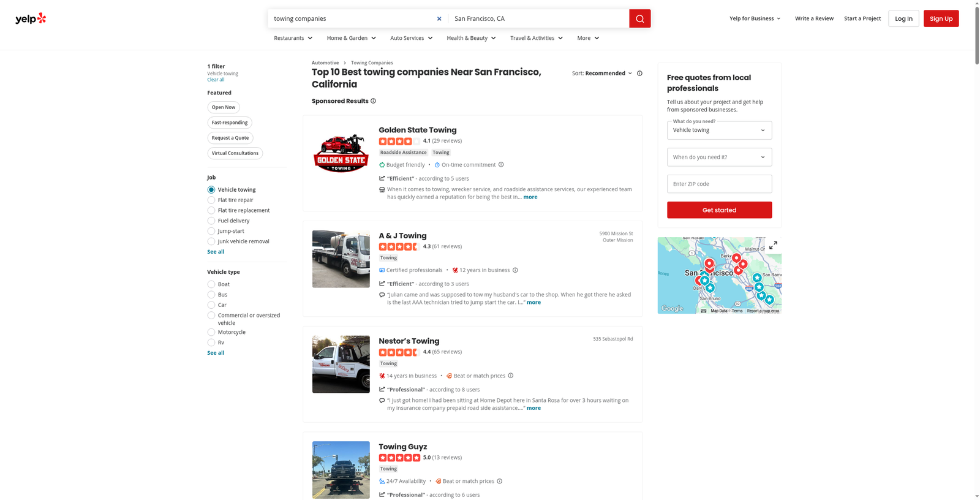Apply the Virtual Consultations filter
This screenshot has width=980, height=500.
point(235,153)
